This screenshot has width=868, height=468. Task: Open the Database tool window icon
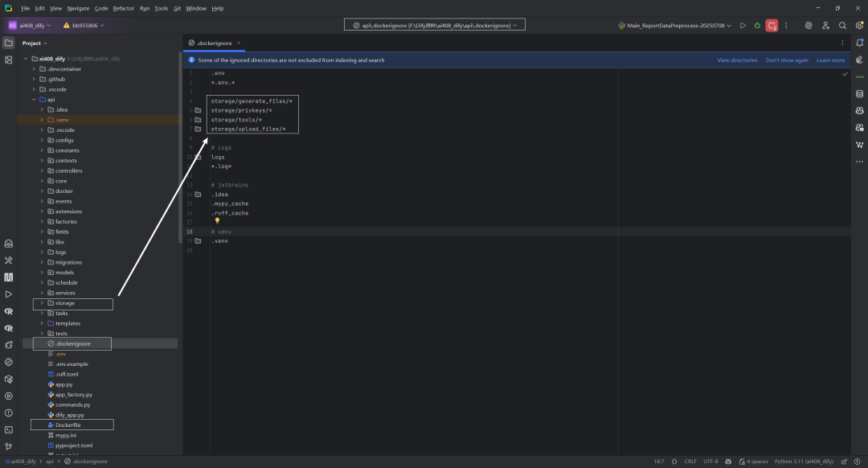coord(859,93)
